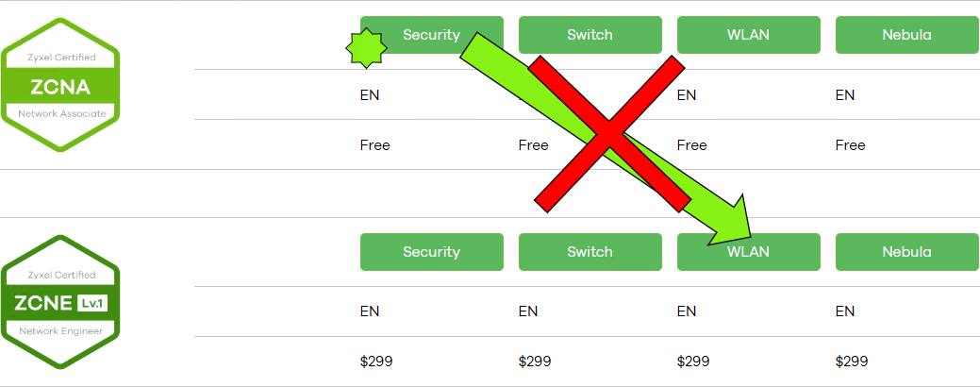Image resolution: width=980 pixels, height=387 pixels.
Task: Click the Free price under ZCNA Security
Action: pyautogui.click(x=375, y=145)
